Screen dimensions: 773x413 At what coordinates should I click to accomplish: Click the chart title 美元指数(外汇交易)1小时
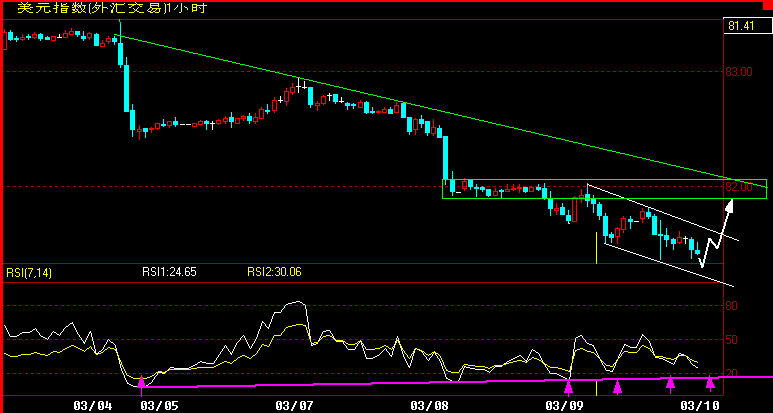(112, 8)
